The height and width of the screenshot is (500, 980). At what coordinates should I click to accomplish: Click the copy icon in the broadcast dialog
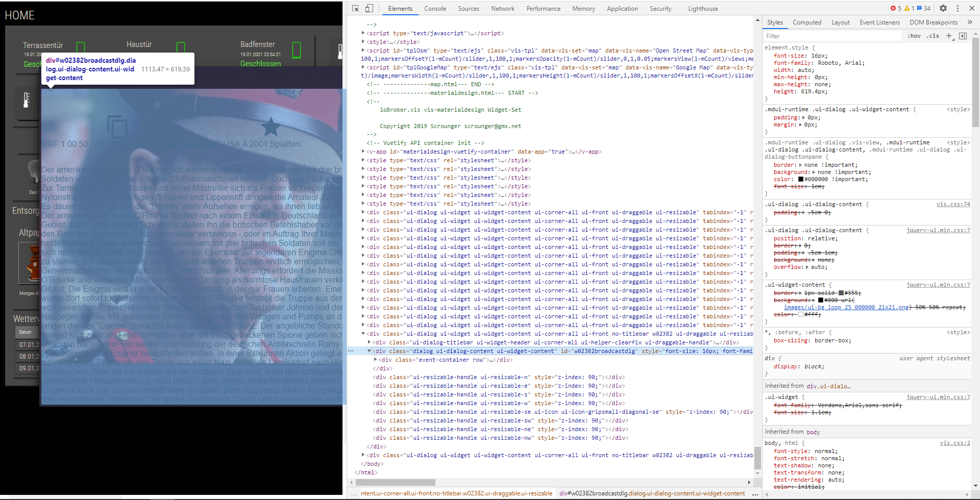coord(117,127)
